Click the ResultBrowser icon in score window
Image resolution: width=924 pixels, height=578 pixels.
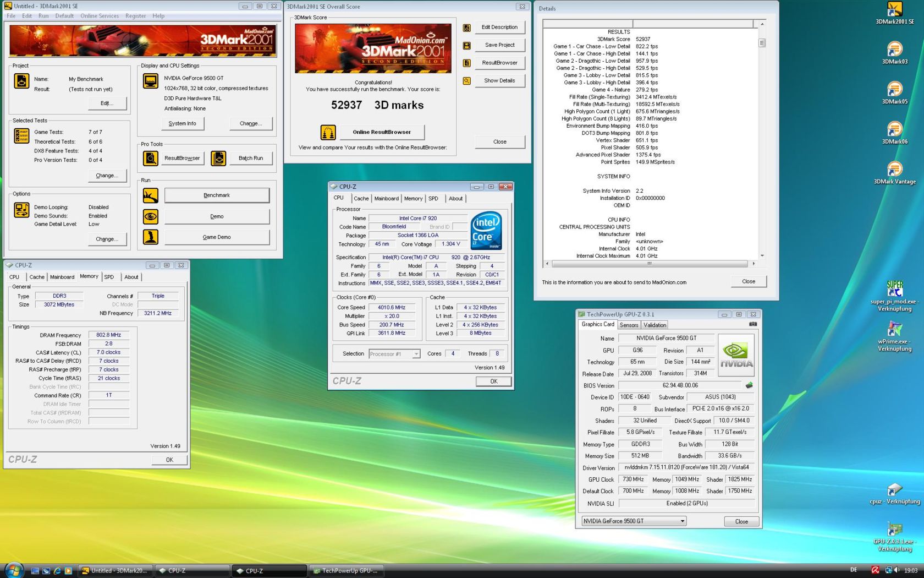(466, 63)
